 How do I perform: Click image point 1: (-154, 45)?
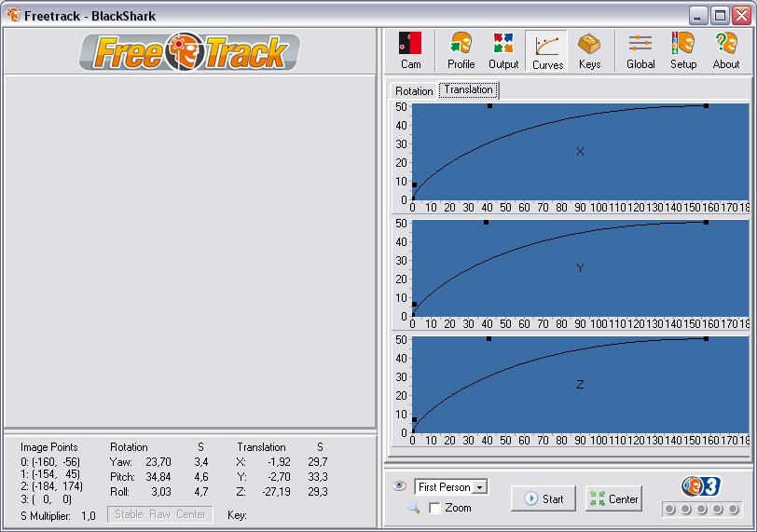click(x=50, y=473)
